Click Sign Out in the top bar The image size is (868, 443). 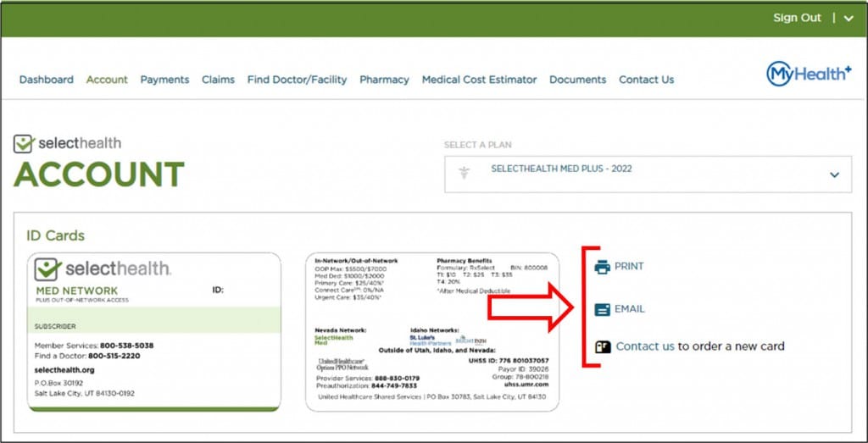pos(797,18)
